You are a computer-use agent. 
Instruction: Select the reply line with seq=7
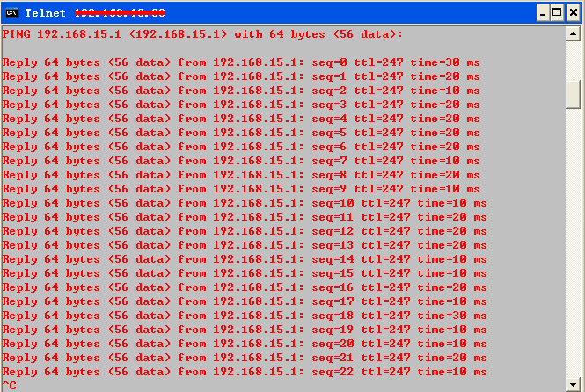(241, 161)
